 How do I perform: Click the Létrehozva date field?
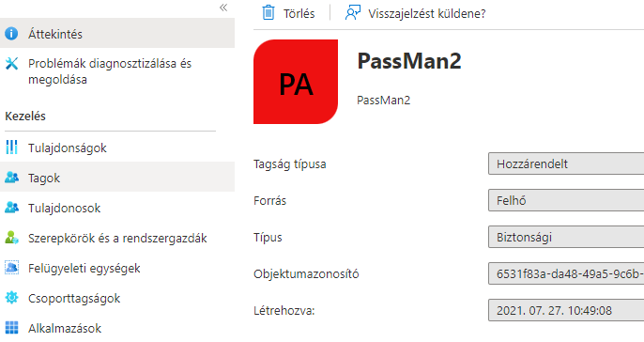coord(566,310)
